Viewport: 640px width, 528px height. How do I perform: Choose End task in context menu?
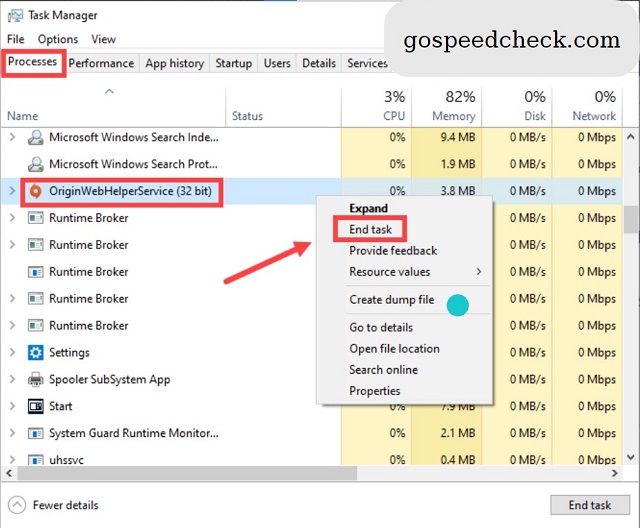click(370, 229)
